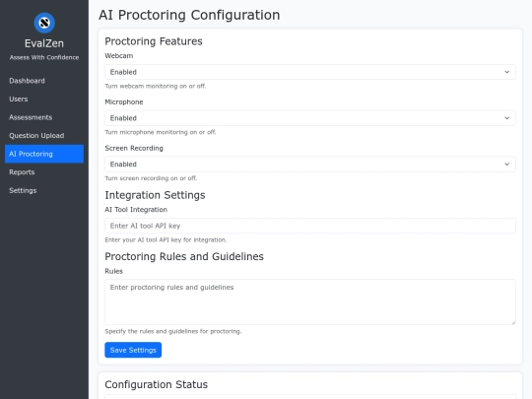Click the Microphone field label

point(124,101)
